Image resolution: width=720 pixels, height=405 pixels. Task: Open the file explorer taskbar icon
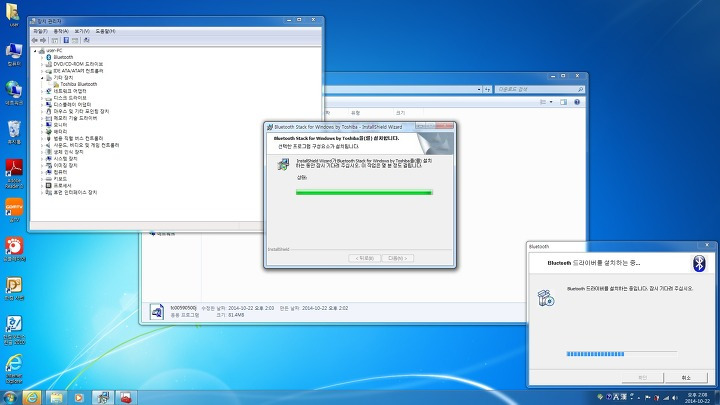point(56,397)
